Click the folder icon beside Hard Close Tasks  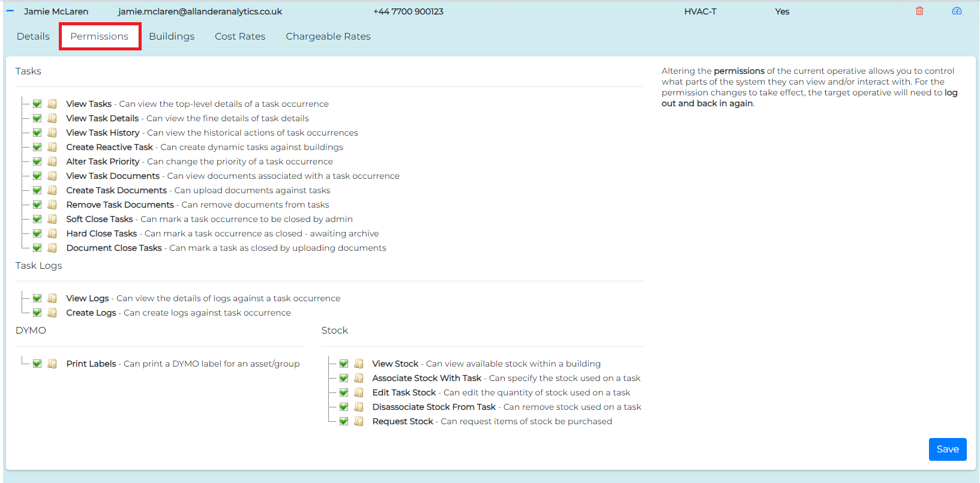(x=52, y=233)
